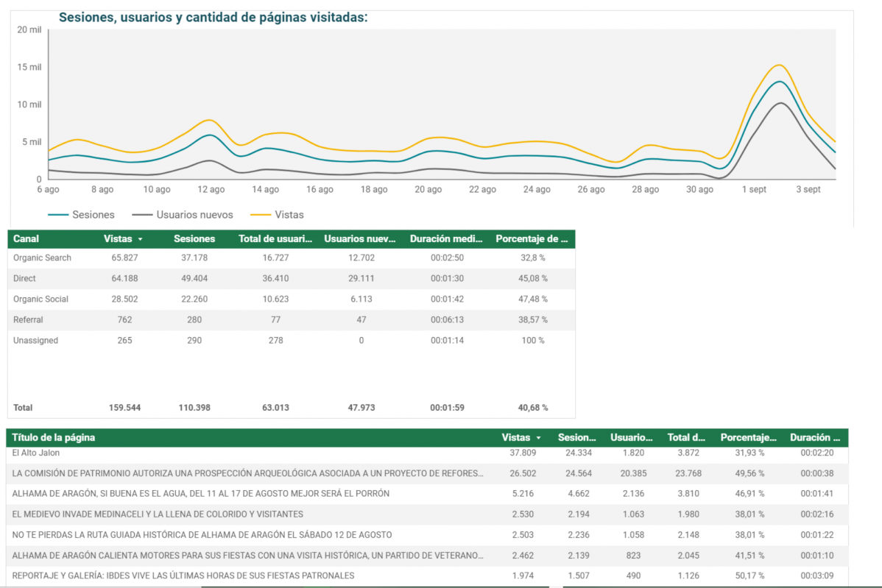Toggle Usuarios nuevos series in legend
The image size is (882, 588).
183,215
